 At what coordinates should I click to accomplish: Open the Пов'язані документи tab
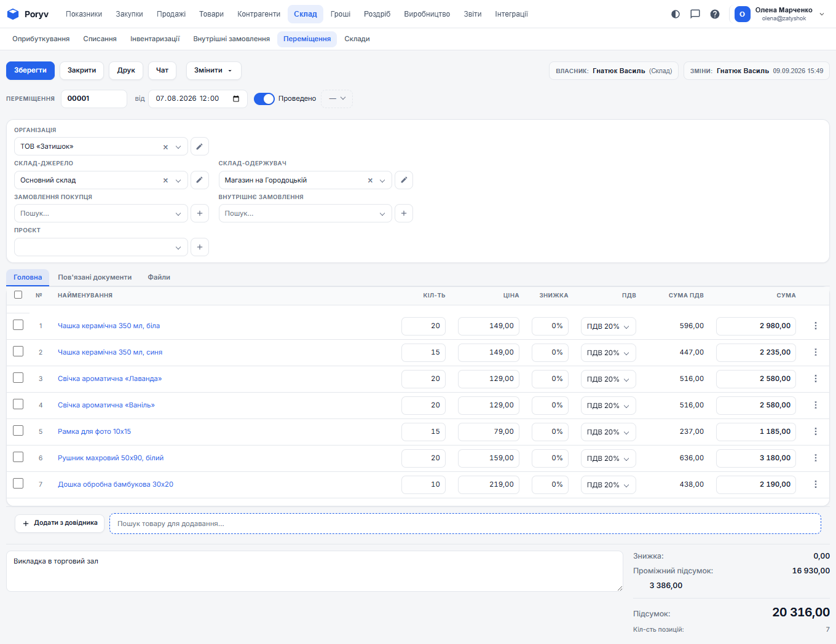[x=95, y=278]
